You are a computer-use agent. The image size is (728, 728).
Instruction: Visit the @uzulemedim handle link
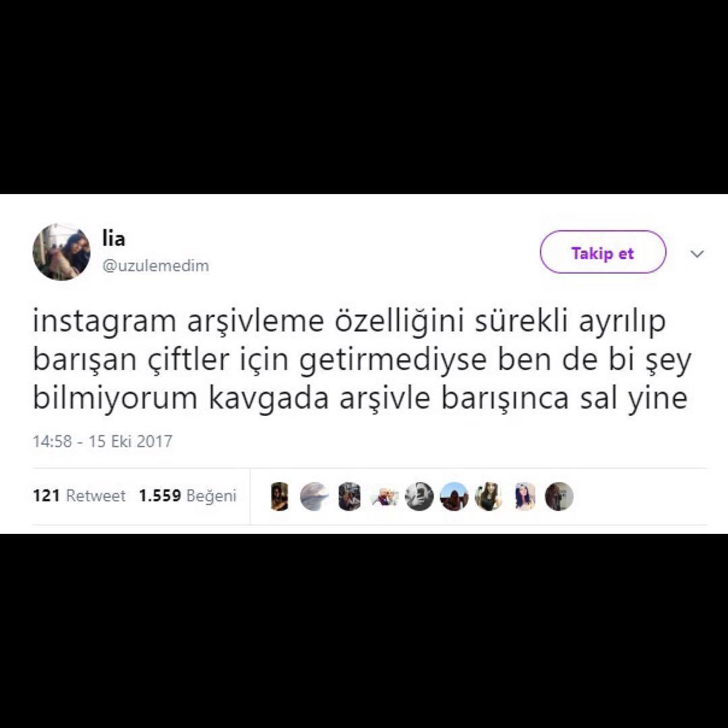click(x=156, y=266)
